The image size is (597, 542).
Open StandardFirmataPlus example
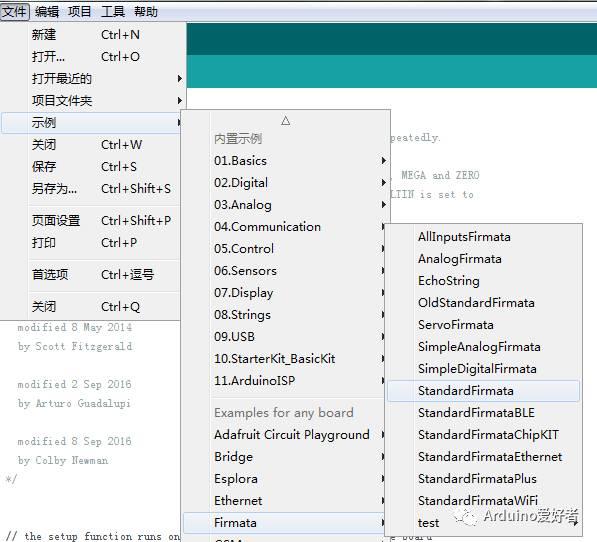(x=484, y=479)
